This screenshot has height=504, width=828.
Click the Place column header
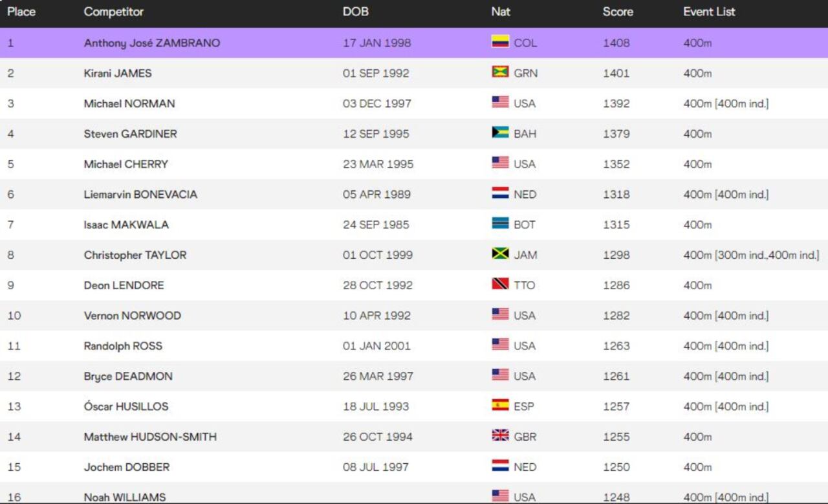(x=21, y=12)
